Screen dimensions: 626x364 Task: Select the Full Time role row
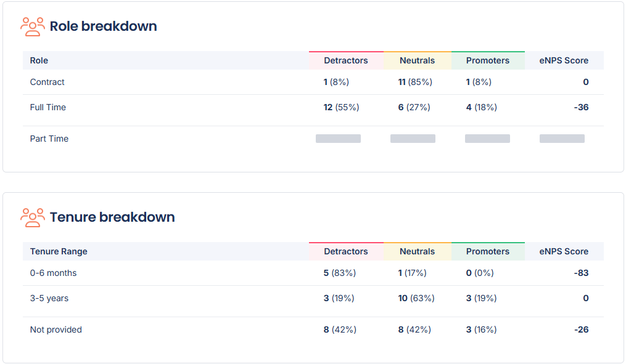pos(48,107)
